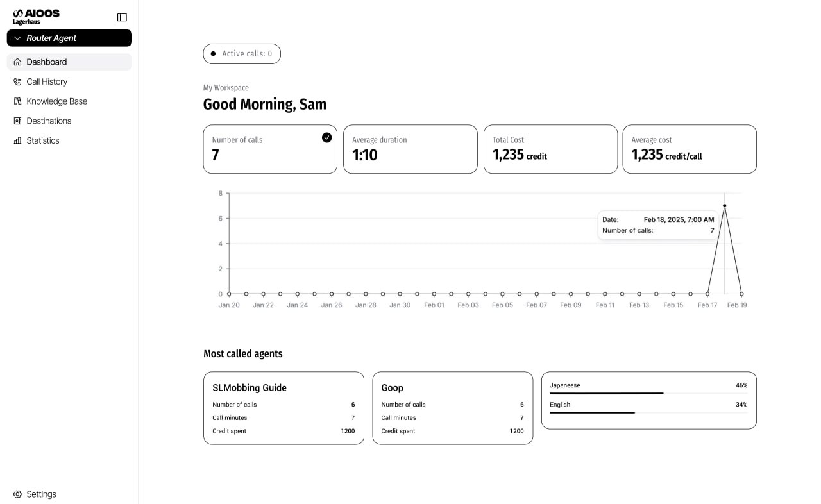Click the Call History phone icon
The height and width of the screenshot is (504, 821).
(x=17, y=82)
